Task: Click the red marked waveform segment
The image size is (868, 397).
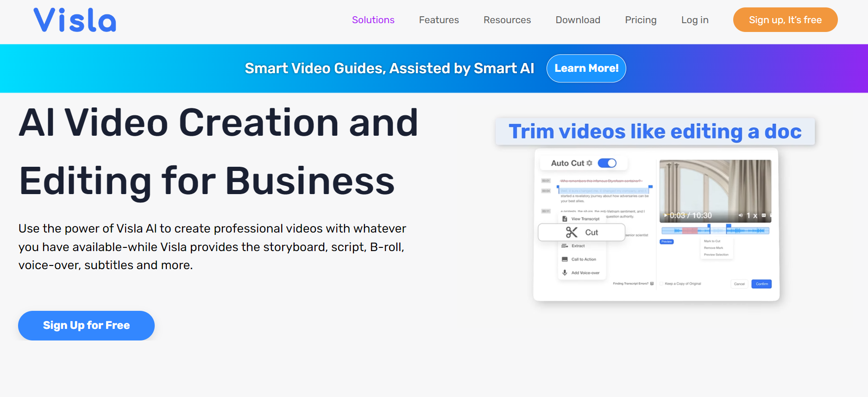Action: pos(690,230)
